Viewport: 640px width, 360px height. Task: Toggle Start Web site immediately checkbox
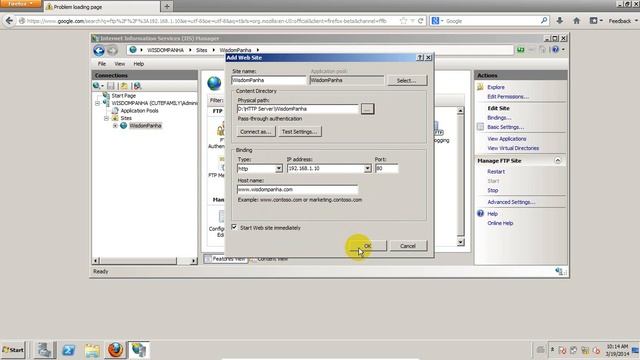coord(234,227)
